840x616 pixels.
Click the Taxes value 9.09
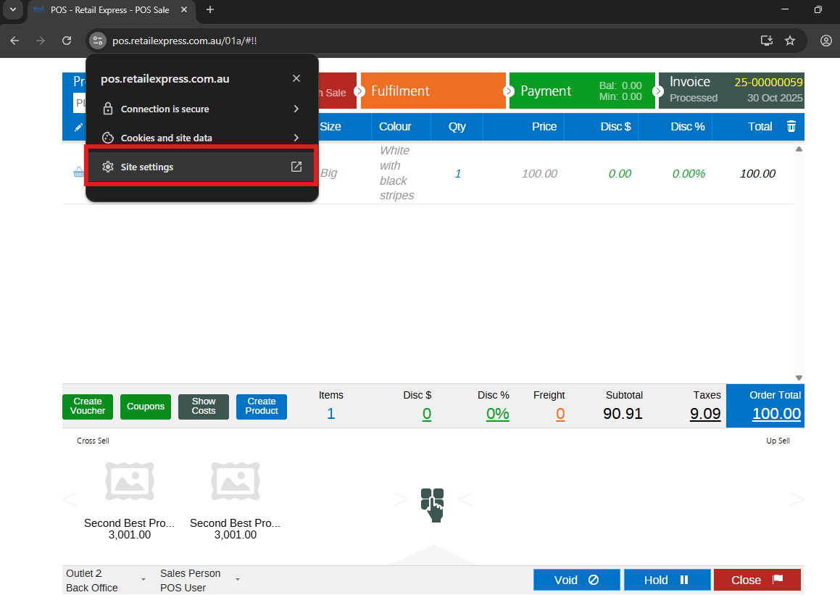pyautogui.click(x=705, y=414)
